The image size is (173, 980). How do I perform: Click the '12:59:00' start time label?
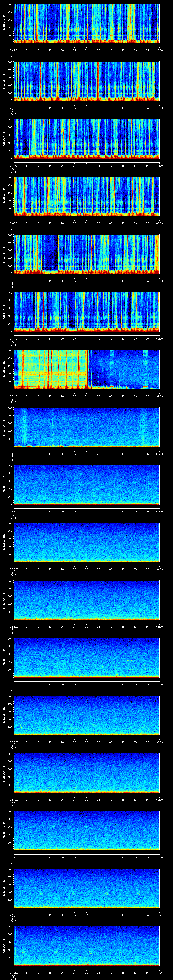[14, 915]
